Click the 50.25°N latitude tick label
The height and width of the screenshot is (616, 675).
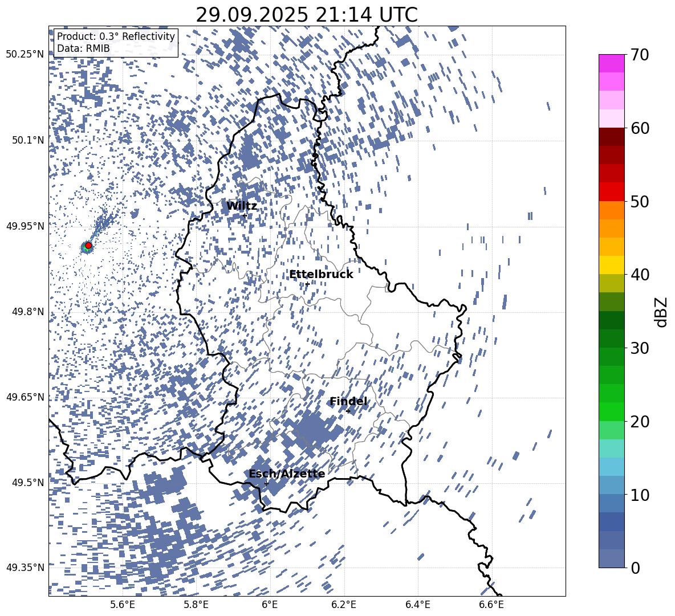click(x=26, y=55)
